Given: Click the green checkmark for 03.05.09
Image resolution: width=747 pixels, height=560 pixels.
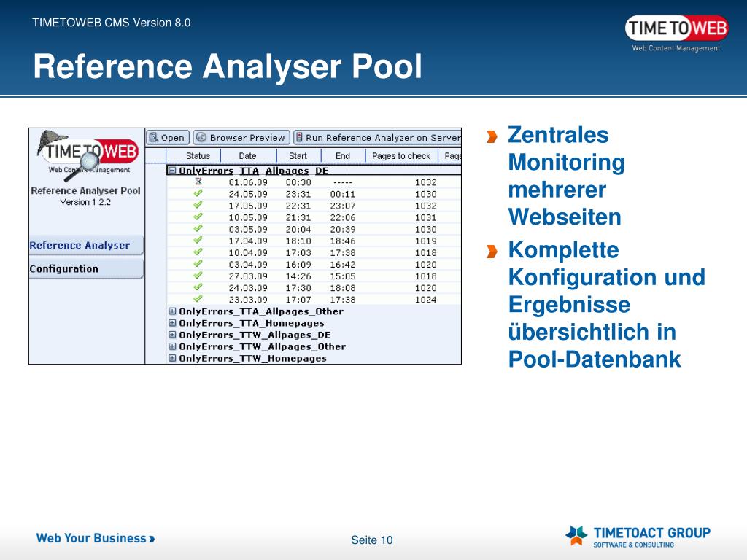Looking at the screenshot, I should tap(198, 228).
